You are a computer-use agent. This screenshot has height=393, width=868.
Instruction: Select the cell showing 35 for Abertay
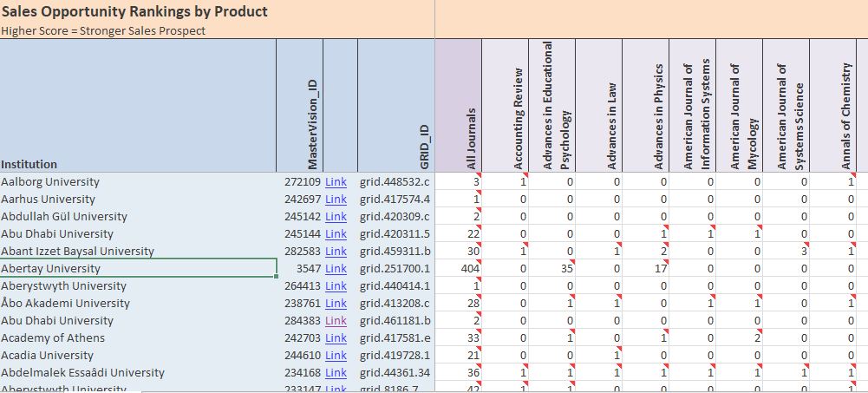click(x=553, y=269)
